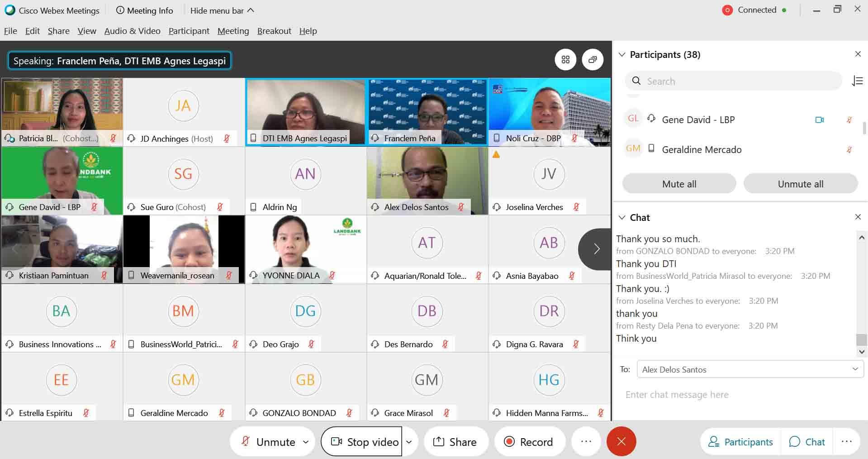Click Noli Cruz - DBP muted mic icon
The image size is (868, 459).
(x=574, y=138)
